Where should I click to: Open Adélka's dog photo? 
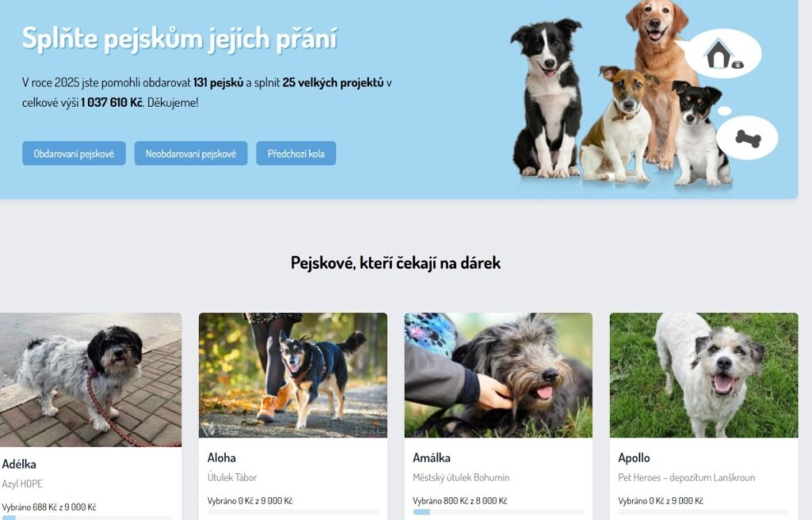[x=90, y=380]
